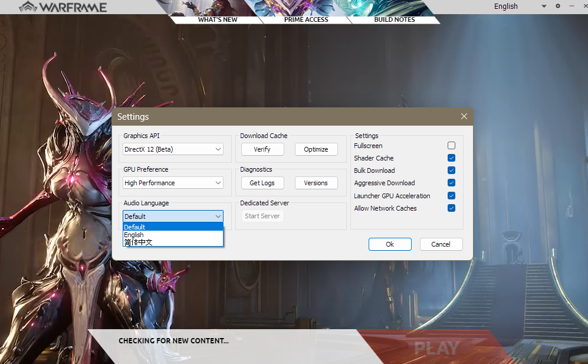
Task: Select English audio language option
Action: coord(173,235)
